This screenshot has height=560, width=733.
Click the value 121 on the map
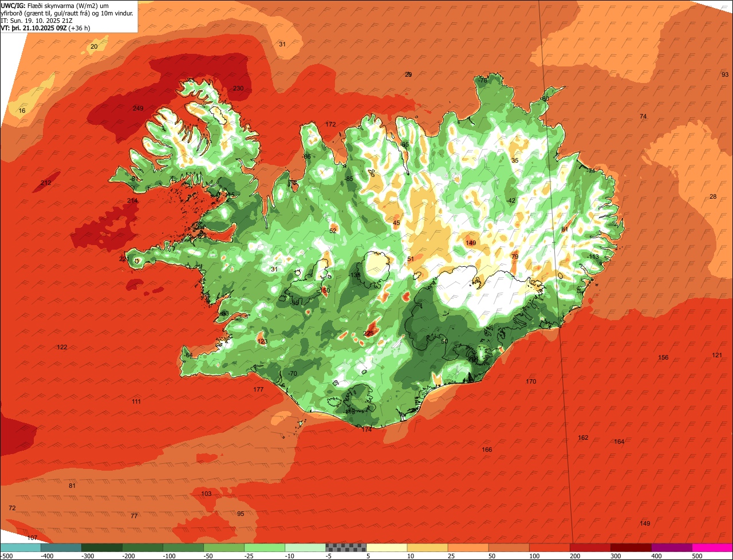tap(717, 355)
